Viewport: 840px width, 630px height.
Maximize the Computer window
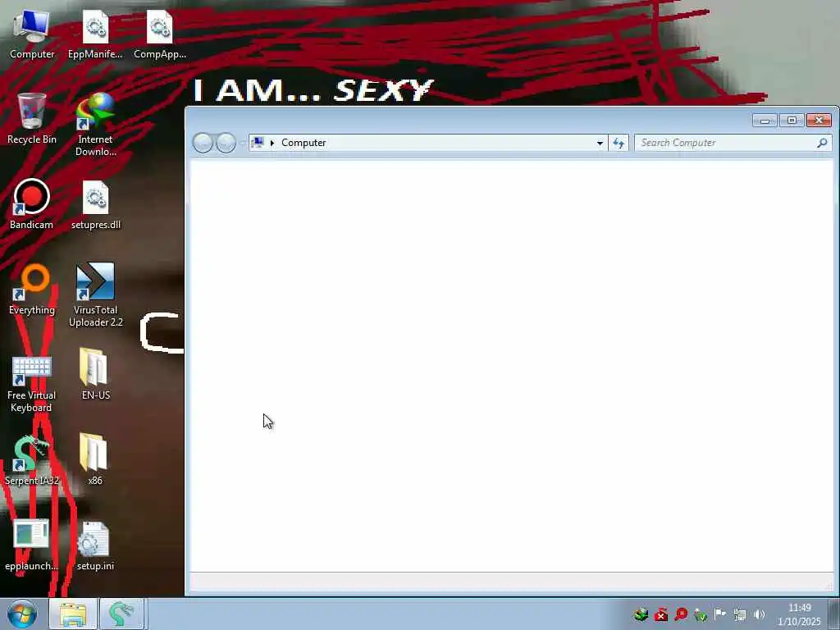pos(792,121)
